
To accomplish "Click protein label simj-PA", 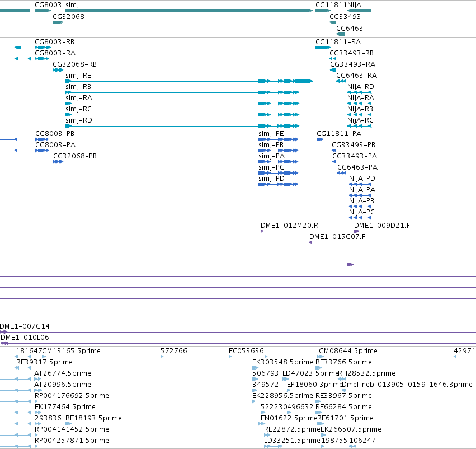I will [272, 156].
